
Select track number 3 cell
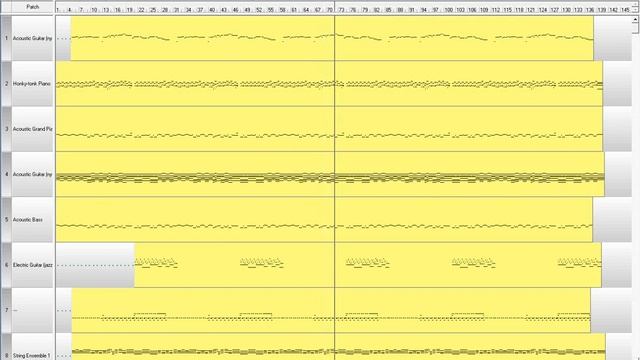click(x=6, y=129)
